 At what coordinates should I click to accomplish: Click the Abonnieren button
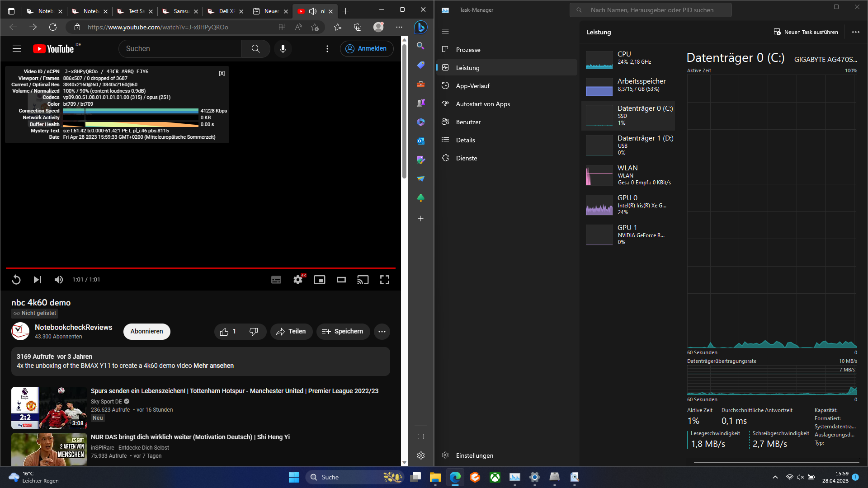point(146,331)
